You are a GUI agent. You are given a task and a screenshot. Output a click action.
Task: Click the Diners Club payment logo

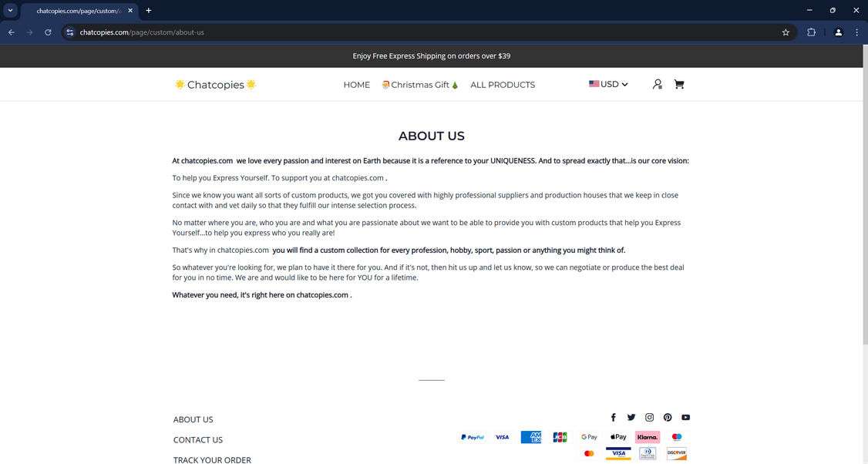point(647,453)
